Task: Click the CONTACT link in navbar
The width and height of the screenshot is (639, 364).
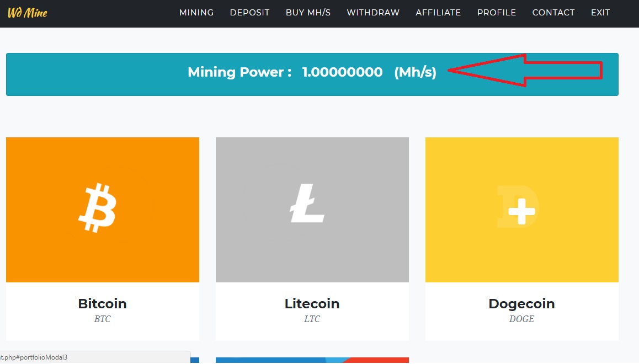Action: click(x=553, y=13)
